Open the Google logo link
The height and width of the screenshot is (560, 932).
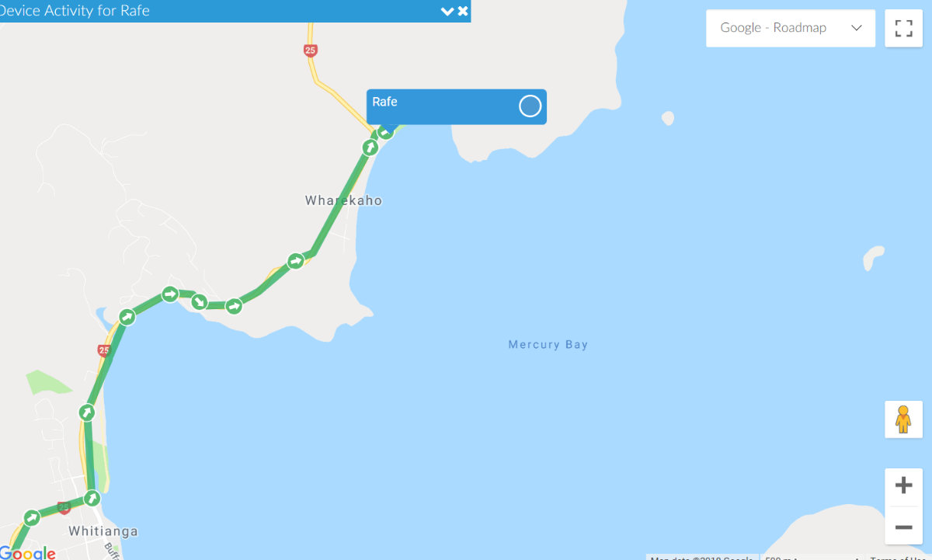click(x=28, y=552)
